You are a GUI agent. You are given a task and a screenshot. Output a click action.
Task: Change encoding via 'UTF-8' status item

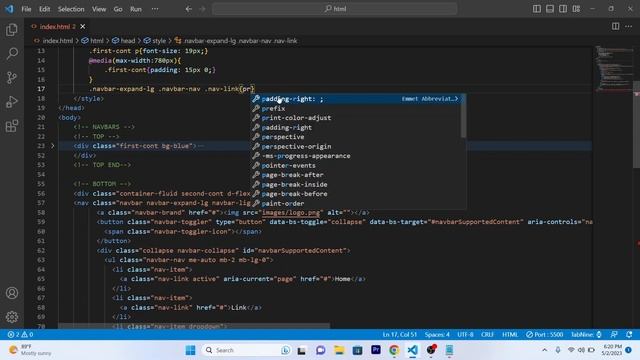coord(465,335)
